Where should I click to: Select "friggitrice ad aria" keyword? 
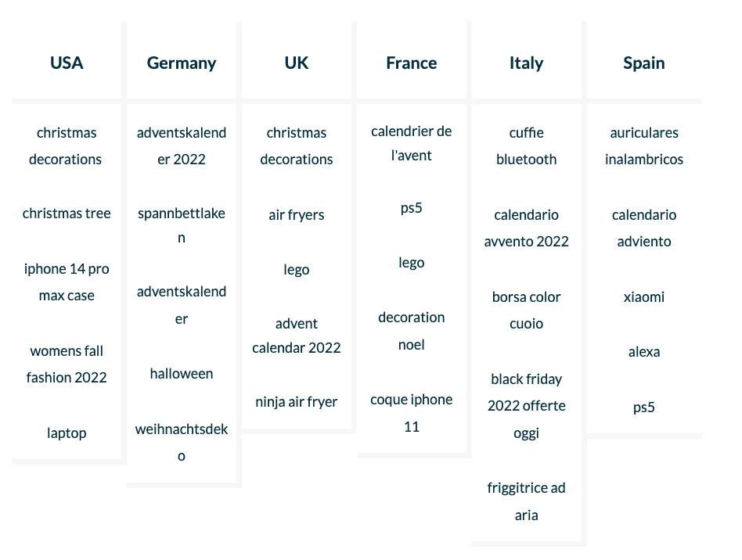coord(526,502)
